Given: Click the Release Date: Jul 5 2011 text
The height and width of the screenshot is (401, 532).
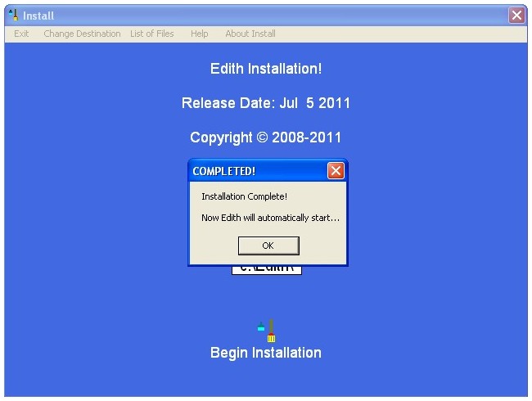Looking at the screenshot, I should point(266,103).
